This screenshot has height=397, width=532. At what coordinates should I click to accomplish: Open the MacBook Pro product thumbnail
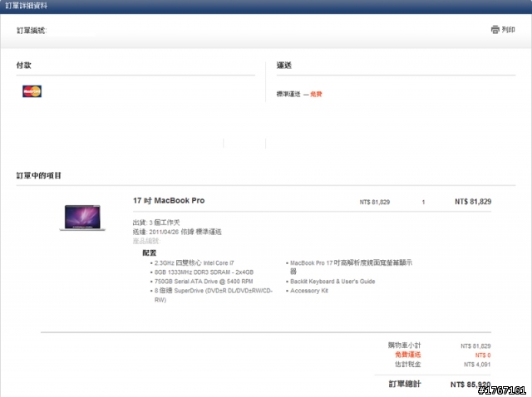coord(82,218)
